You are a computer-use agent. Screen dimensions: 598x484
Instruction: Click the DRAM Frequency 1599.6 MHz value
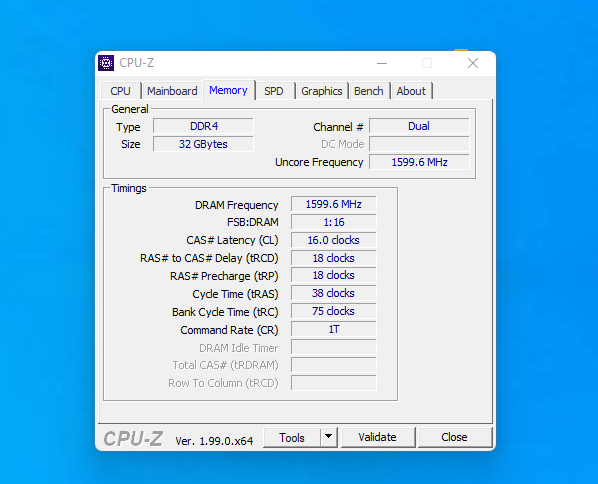pos(334,204)
